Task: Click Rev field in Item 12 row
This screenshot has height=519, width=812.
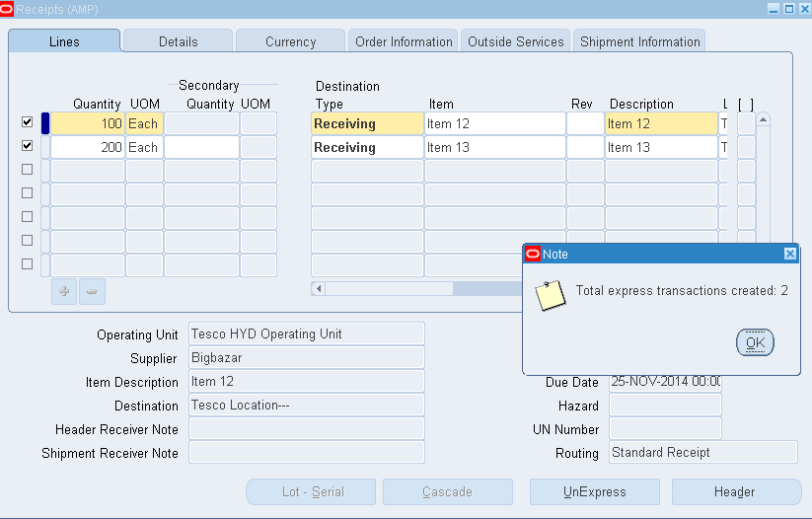Action: point(585,123)
